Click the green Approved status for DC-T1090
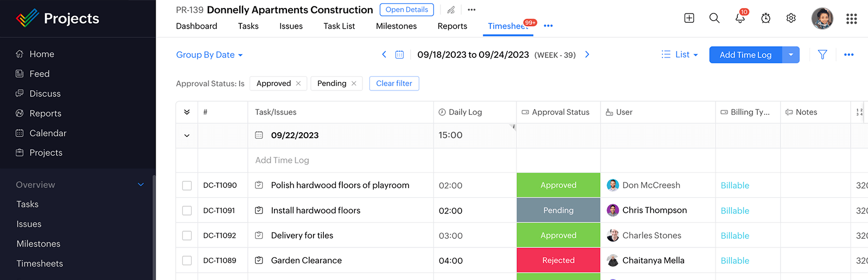The image size is (868, 280). click(558, 185)
